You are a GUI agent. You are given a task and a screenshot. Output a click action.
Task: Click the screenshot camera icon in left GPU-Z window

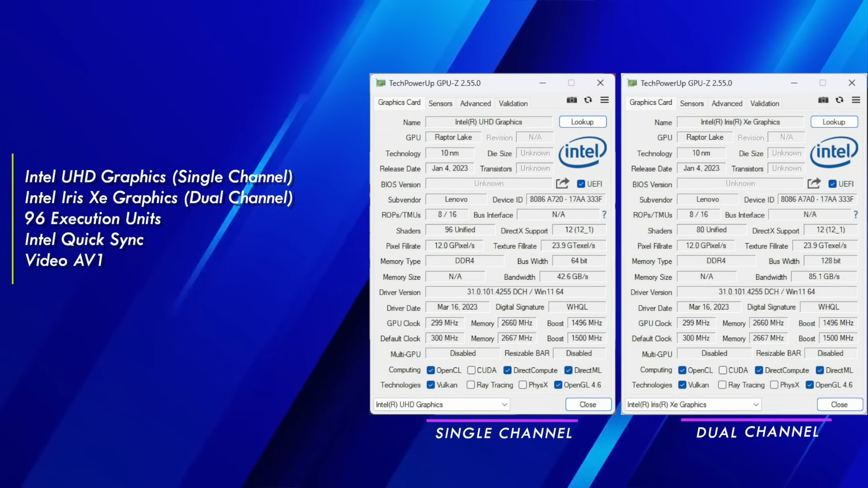pyautogui.click(x=572, y=100)
